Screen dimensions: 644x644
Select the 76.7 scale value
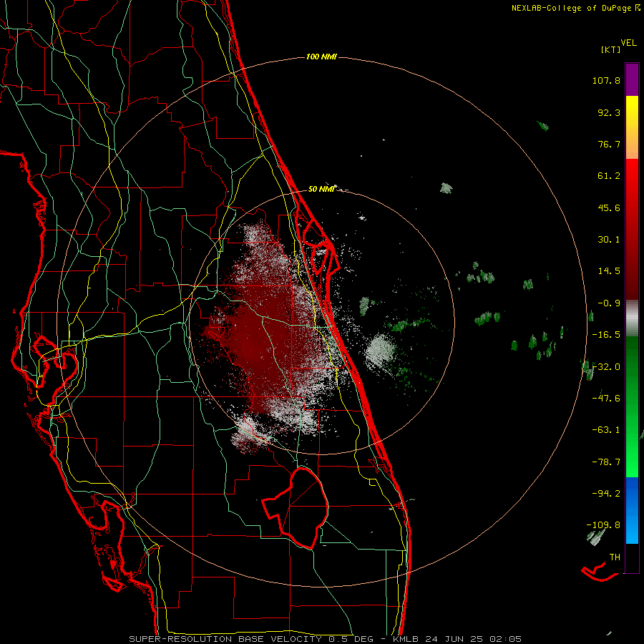(609, 144)
